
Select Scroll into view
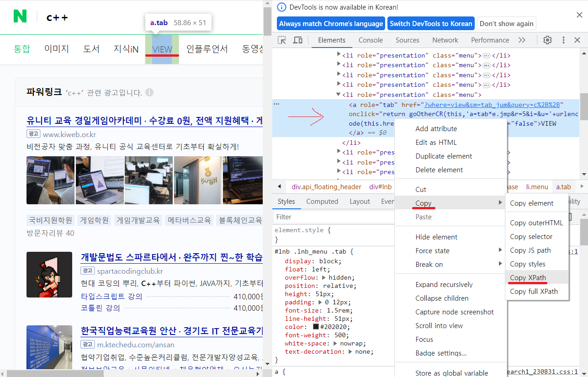pos(450,325)
